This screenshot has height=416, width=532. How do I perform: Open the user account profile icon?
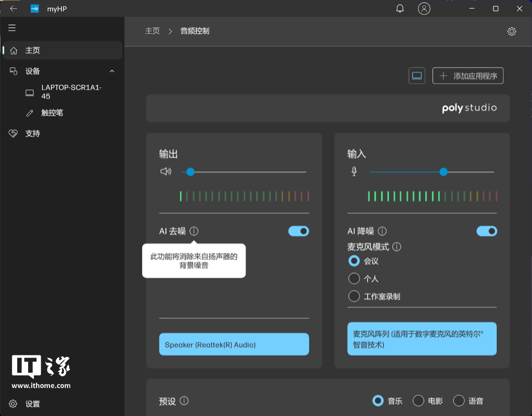[424, 8]
